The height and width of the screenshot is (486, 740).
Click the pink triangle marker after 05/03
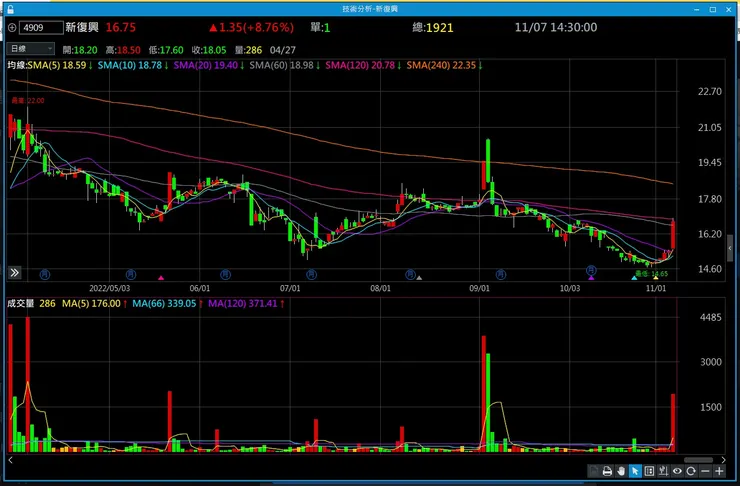pyautogui.click(x=161, y=278)
